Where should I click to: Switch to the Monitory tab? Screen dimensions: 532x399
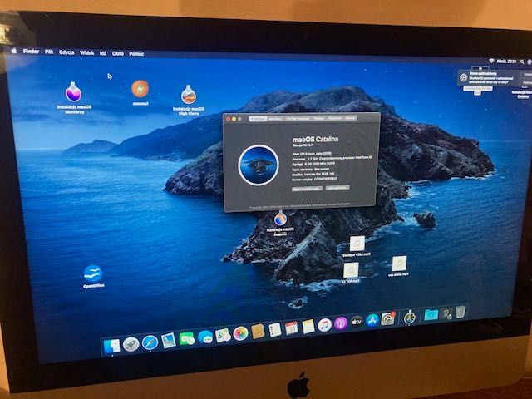(275, 119)
